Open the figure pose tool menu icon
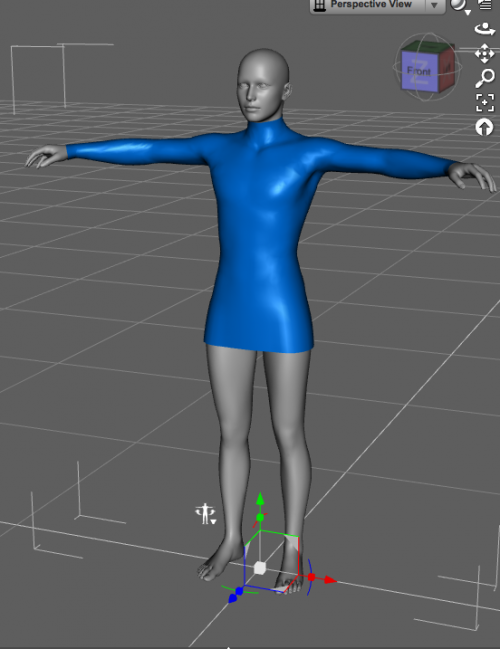 206,514
